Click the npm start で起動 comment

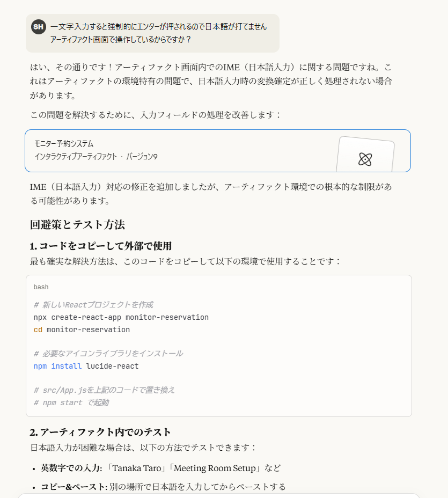click(x=71, y=402)
